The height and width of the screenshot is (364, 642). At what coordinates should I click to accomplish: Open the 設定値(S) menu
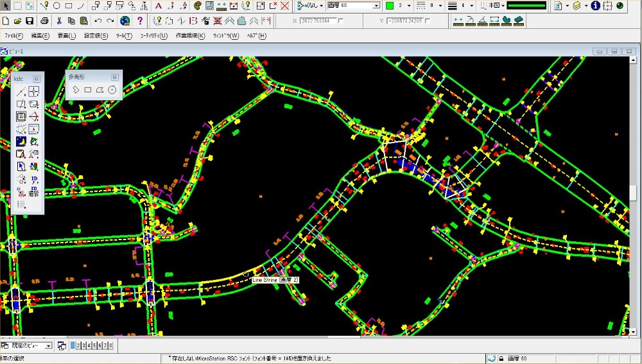click(96, 35)
